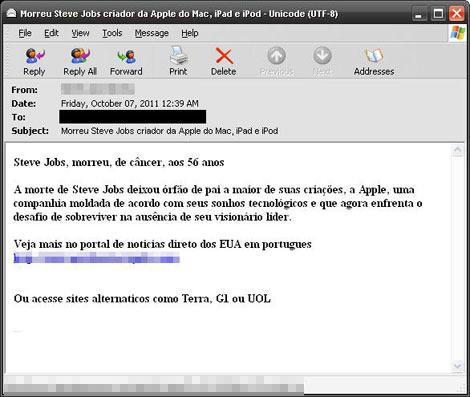Maximize the email window
This screenshot has height=397, width=470.
pyautogui.click(x=438, y=14)
